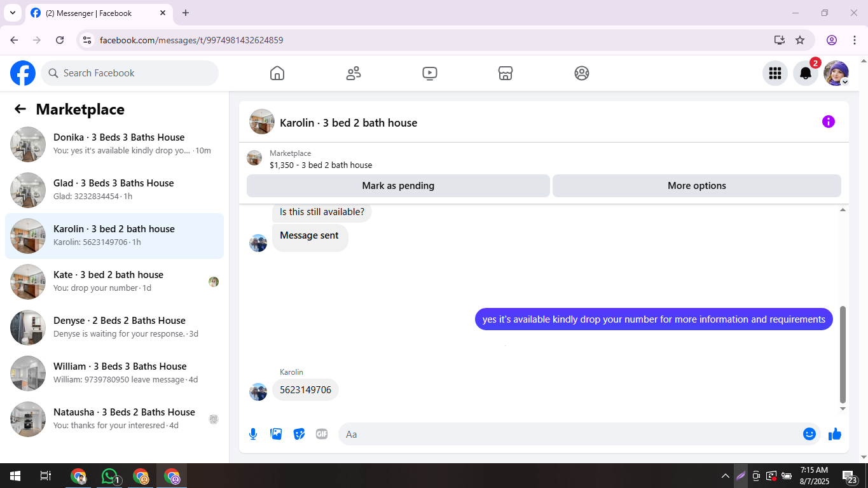View site information icon in address bar
The image size is (868, 488).
click(x=87, y=40)
